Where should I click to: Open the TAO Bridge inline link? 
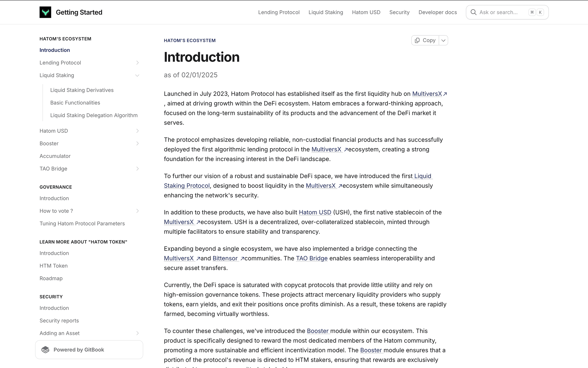pos(312,258)
